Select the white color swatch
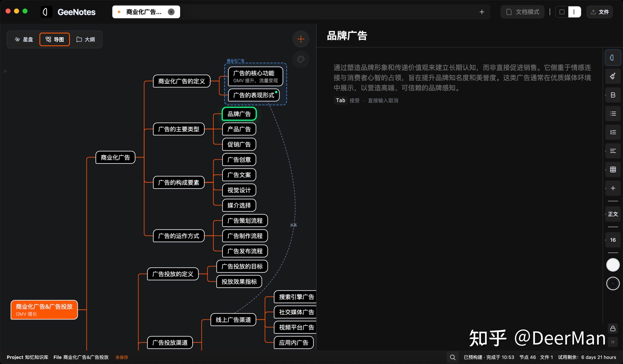 613,265
